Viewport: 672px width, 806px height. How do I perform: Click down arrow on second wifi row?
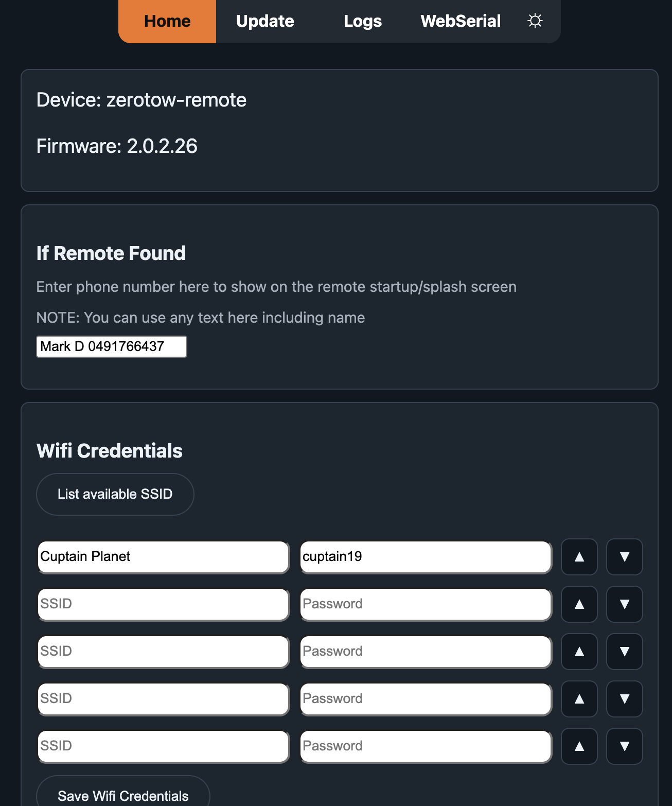point(625,604)
